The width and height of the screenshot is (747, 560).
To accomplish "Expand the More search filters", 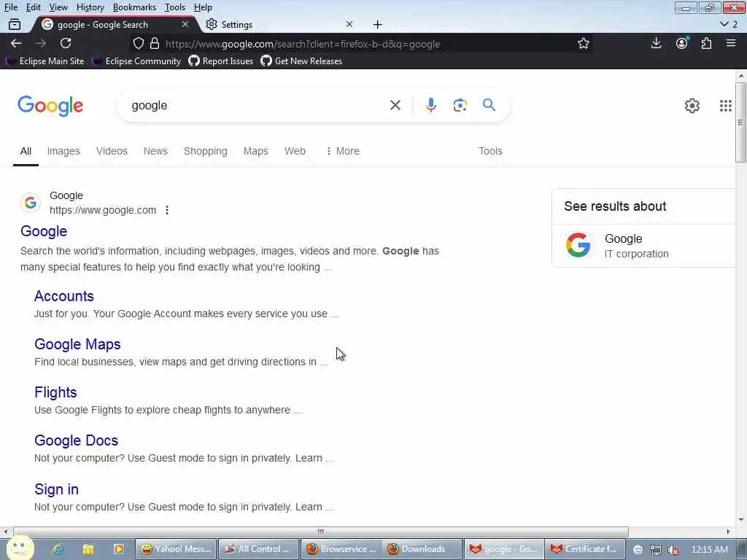I will (343, 151).
